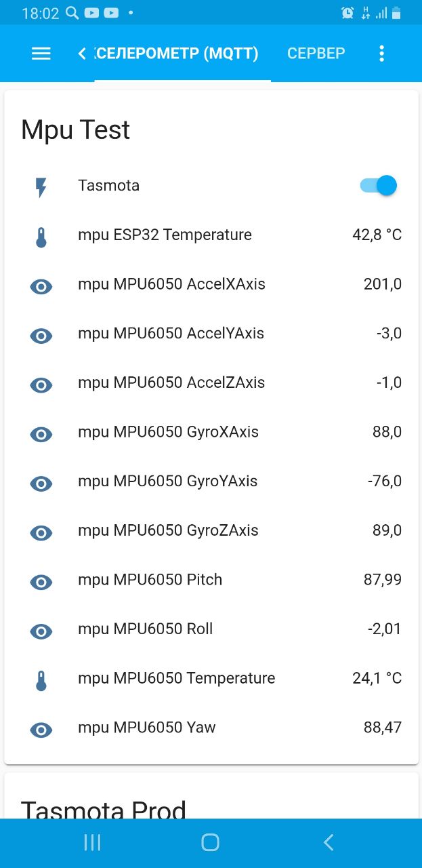Open the mpu MPU6050 AccelYAxis entity
Viewport: 422px width, 868px height.
point(171,334)
